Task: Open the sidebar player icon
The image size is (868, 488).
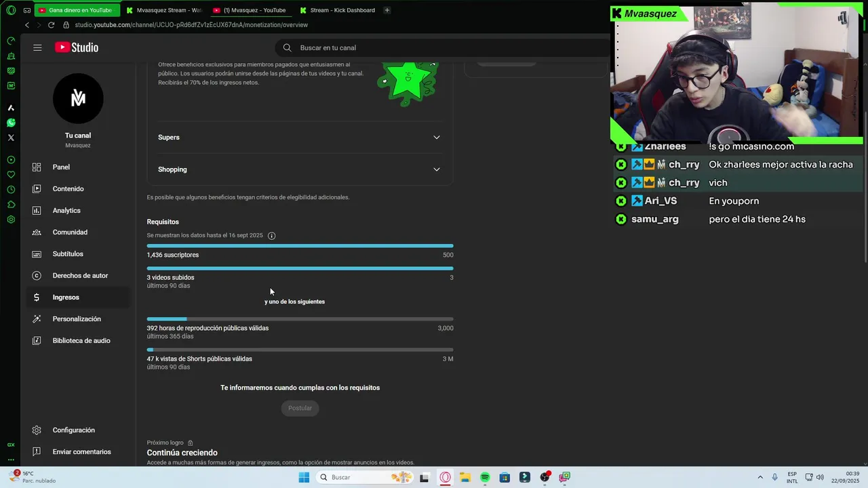Action: [11, 160]
